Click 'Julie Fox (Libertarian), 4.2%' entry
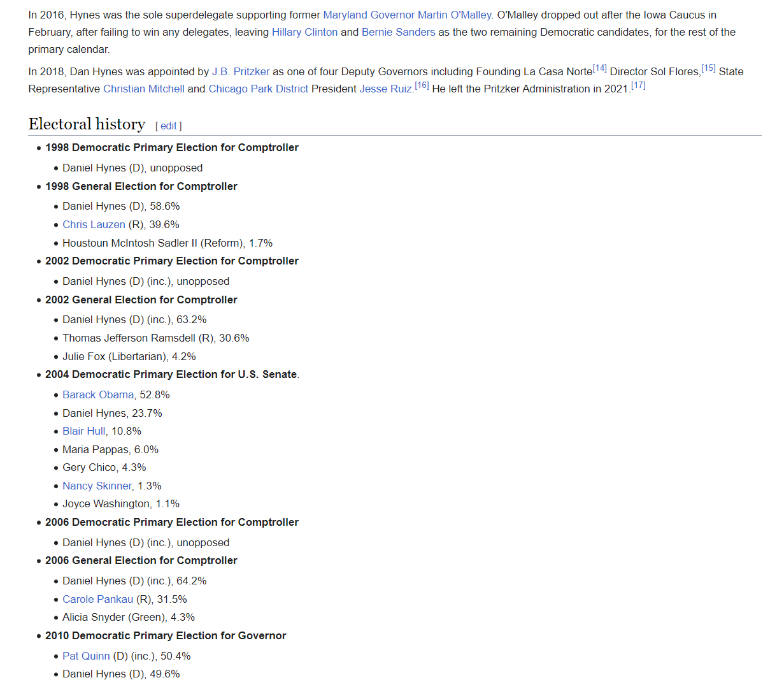 point(129,356)
